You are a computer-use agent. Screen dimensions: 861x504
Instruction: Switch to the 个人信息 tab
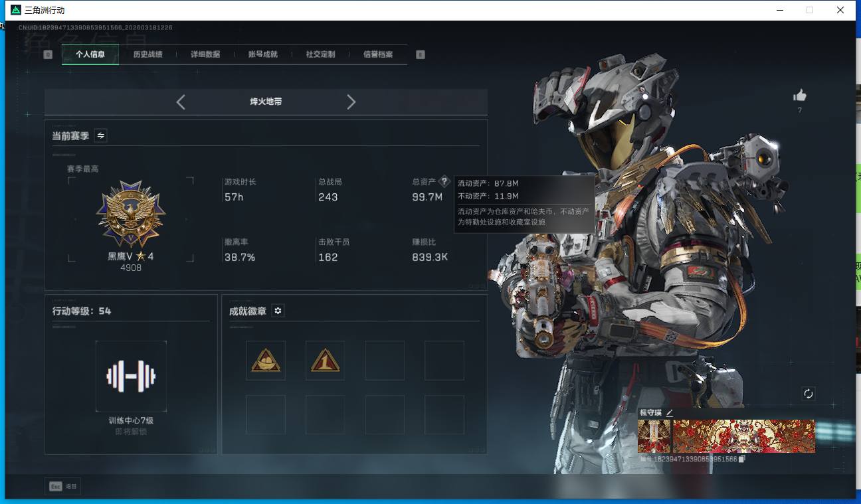90,54
